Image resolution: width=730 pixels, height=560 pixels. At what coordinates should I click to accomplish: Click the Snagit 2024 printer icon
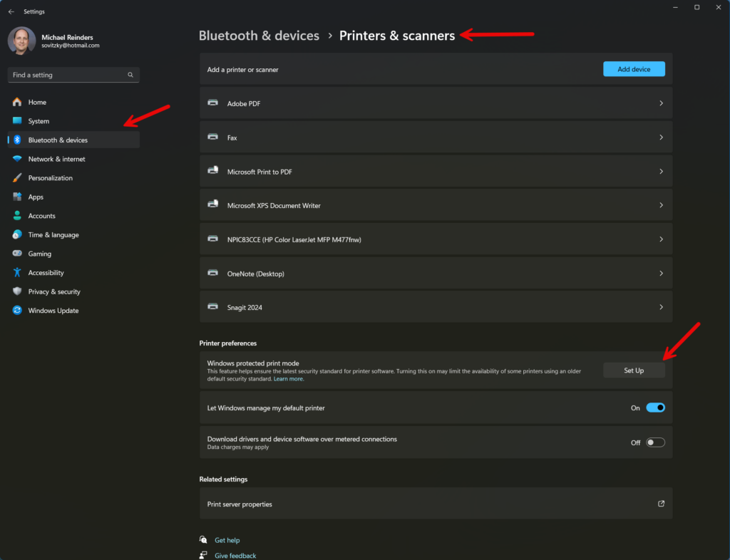[x=212, y=306]
